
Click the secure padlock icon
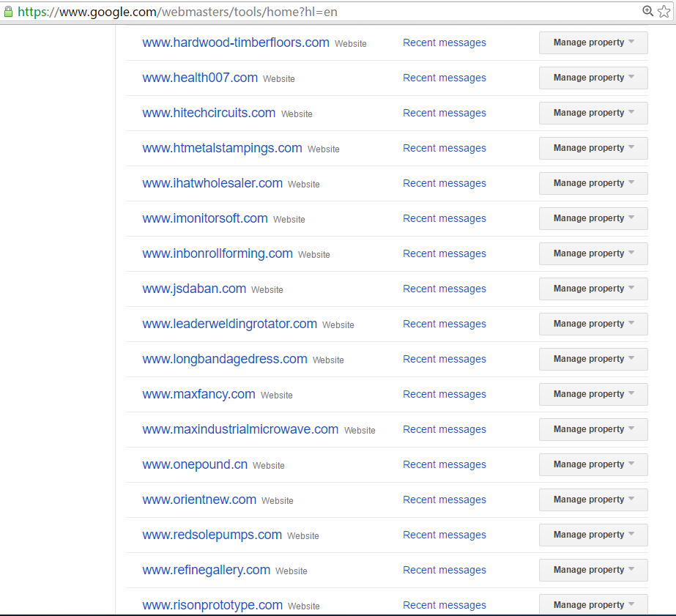coord(8,12)
